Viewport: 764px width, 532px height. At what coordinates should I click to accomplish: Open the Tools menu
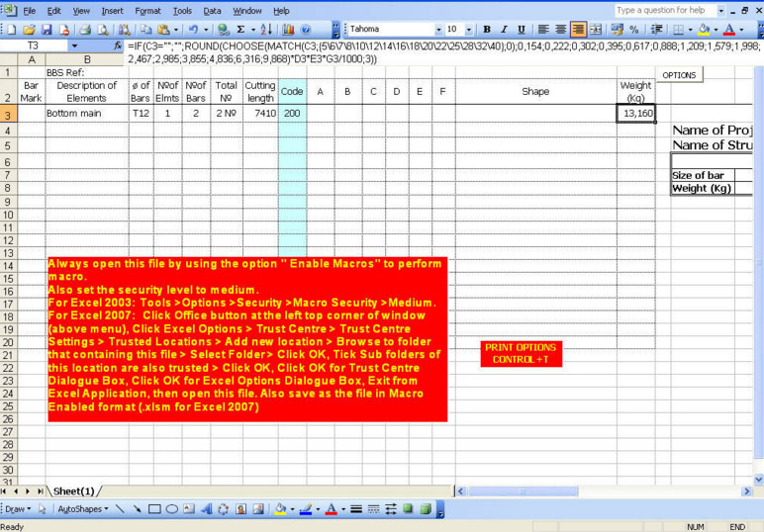[x=182, y=10]
